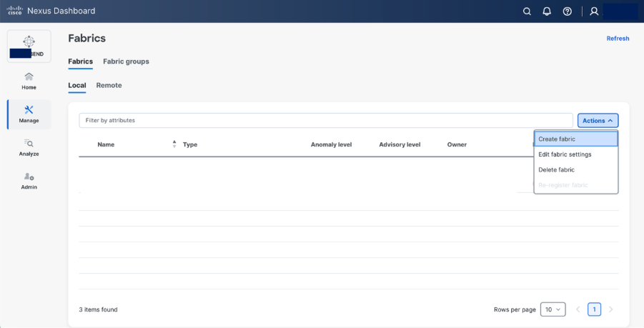Screen dimensions: 644x328
Task: Open the cluster selector card in sidebar
Action: tap(29, 46)
